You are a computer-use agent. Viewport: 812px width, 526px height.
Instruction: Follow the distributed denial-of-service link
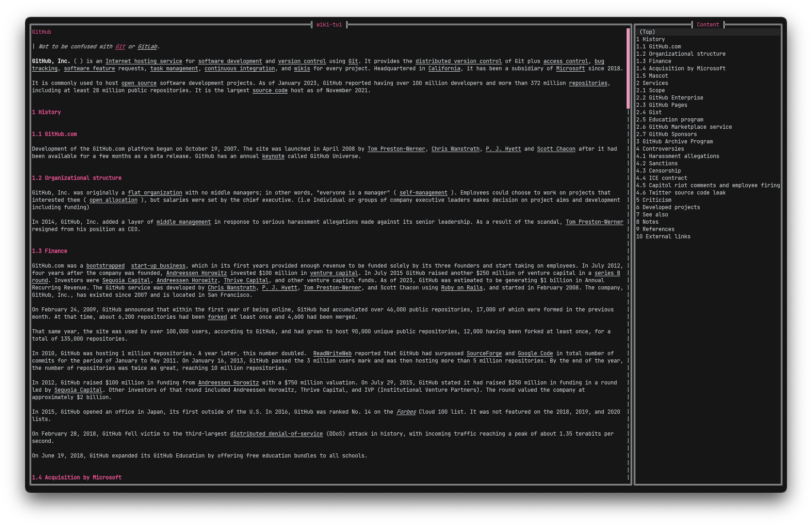click(276, 434)
